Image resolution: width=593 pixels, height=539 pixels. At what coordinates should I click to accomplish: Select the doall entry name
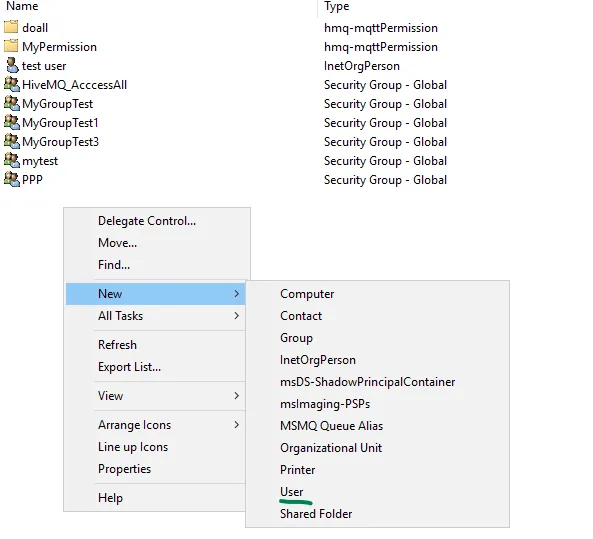(x=35, y=28)
